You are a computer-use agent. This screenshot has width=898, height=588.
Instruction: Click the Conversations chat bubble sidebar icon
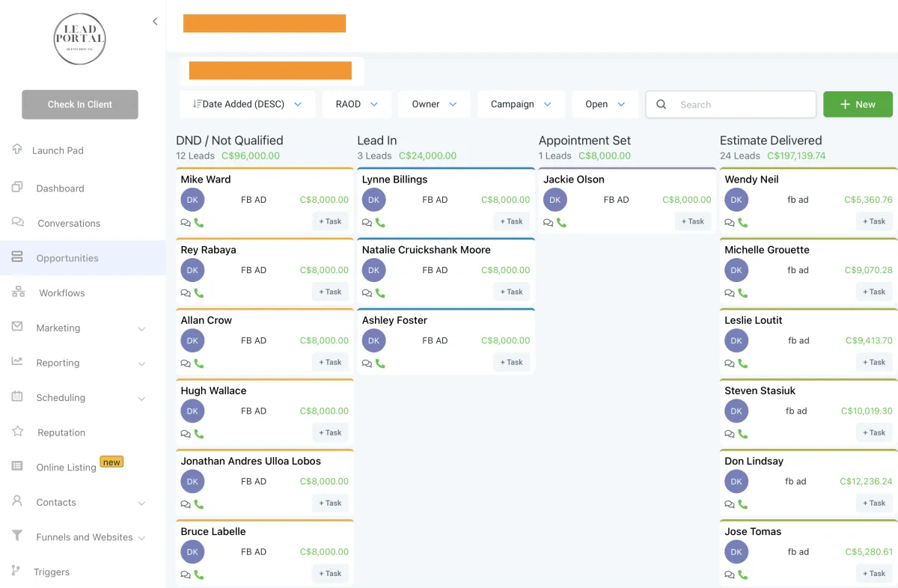[x=18, y=222]
